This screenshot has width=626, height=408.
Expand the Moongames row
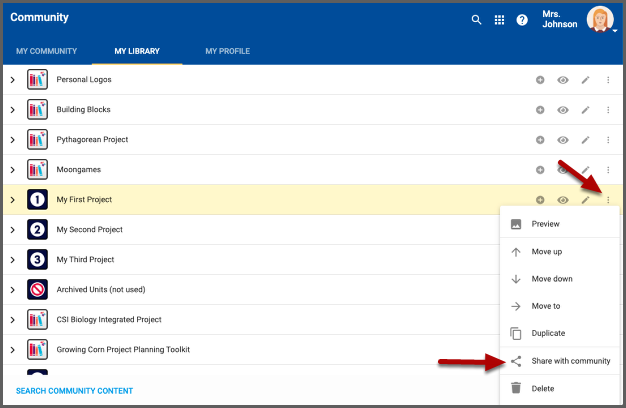(12, 170)
